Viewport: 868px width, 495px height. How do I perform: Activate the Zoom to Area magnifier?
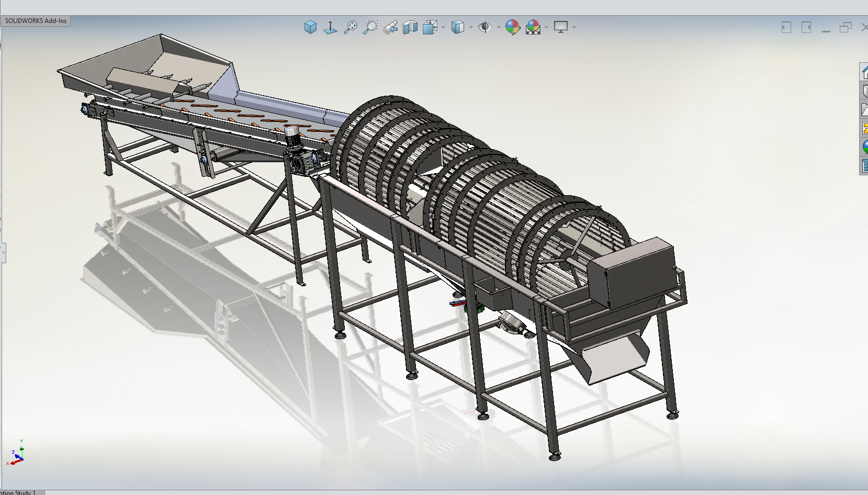tap(370, 27)
